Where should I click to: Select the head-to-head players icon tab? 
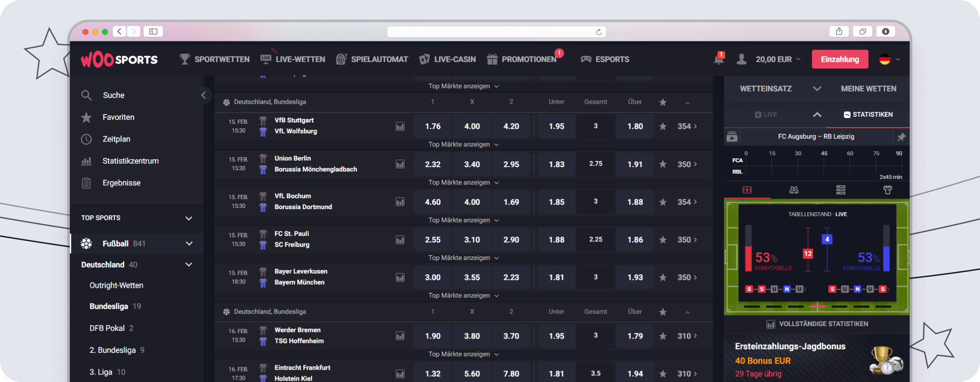(x=794, y=190)
